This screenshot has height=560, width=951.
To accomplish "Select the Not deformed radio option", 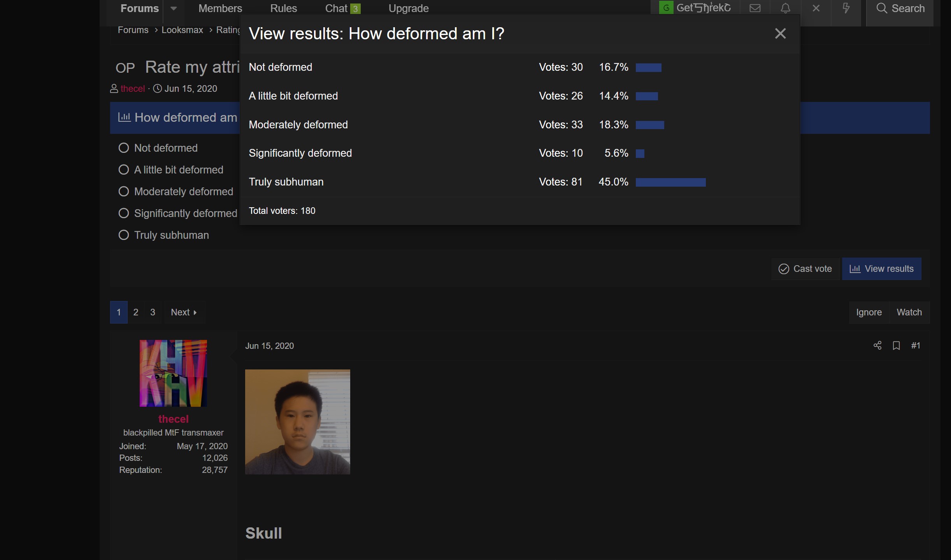I will click(123, 148).
